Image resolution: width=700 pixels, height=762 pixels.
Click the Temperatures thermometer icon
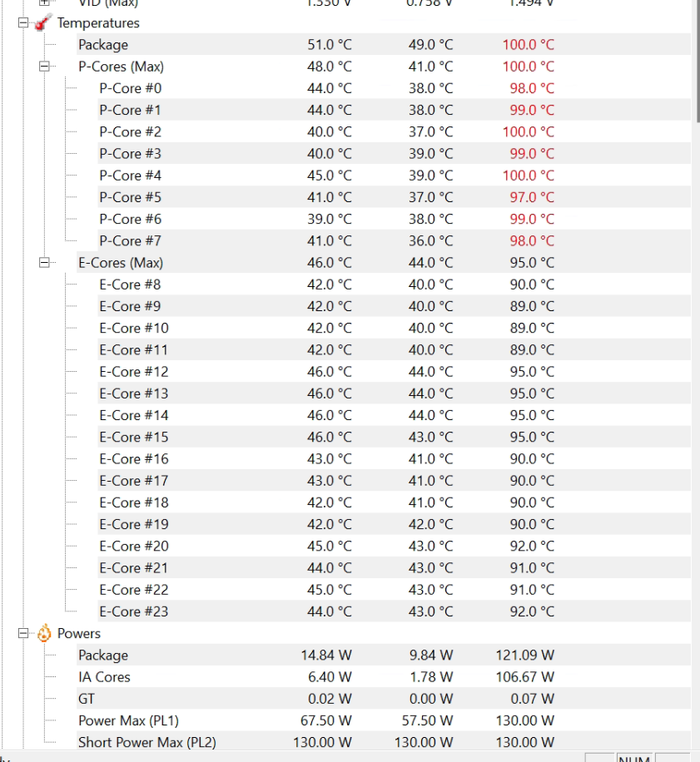tap(43, 23)
